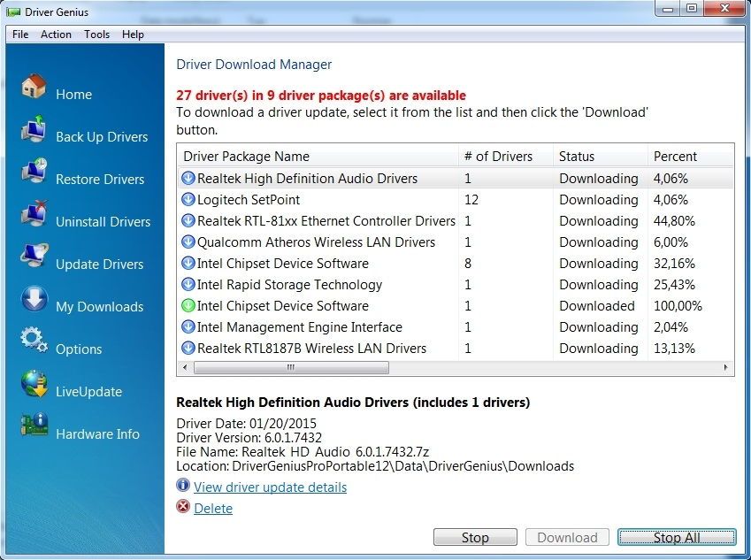
Task: Select the Logitech SetPoint row
Action: (455, 199)
